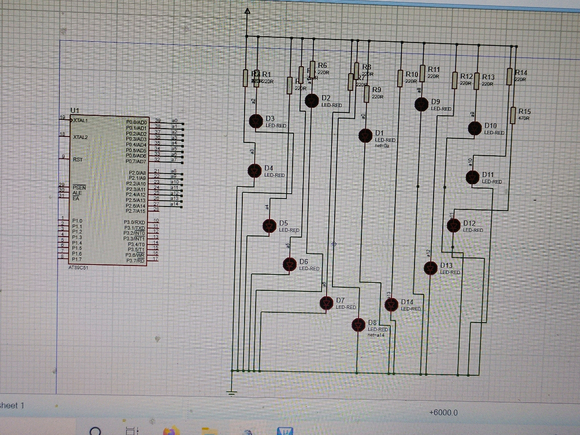
Task: Select LED D7 on the schematic
Action: (326, 303)
